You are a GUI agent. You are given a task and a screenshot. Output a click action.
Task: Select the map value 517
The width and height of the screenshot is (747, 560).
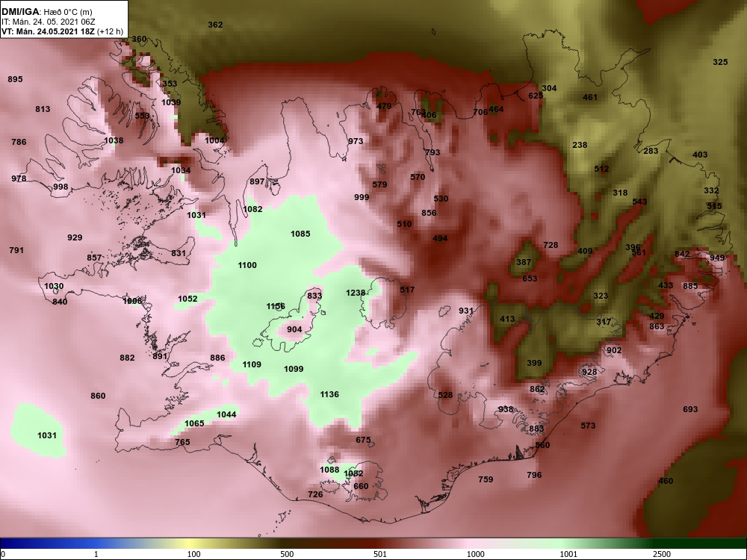(407, 290)
